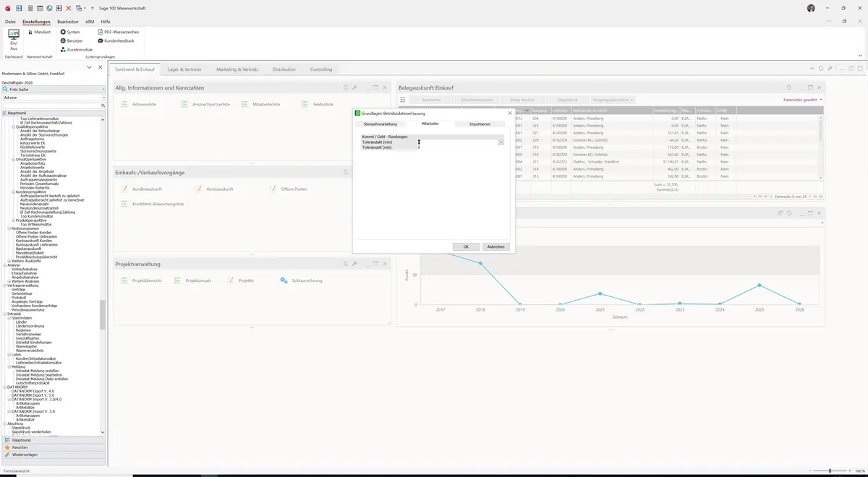The height and width of the screenshot is (477, 868).
Task: Open the hamburger menu in Belegauskunft Einkauf
Action: [403, 99]
